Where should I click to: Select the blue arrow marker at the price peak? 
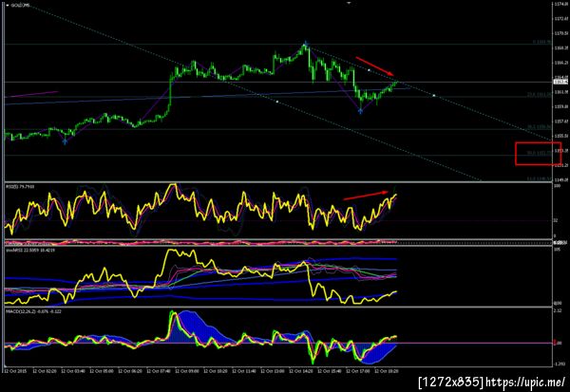tap(306, 45)
